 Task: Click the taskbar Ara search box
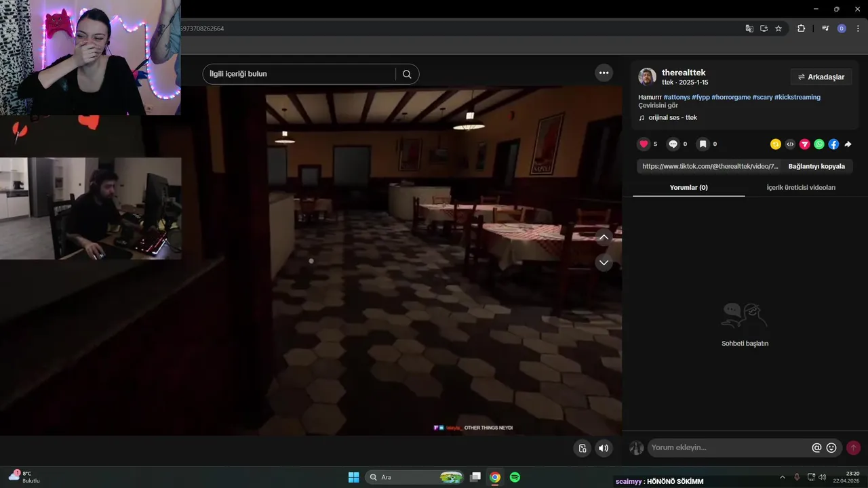(x=414, y=477)
